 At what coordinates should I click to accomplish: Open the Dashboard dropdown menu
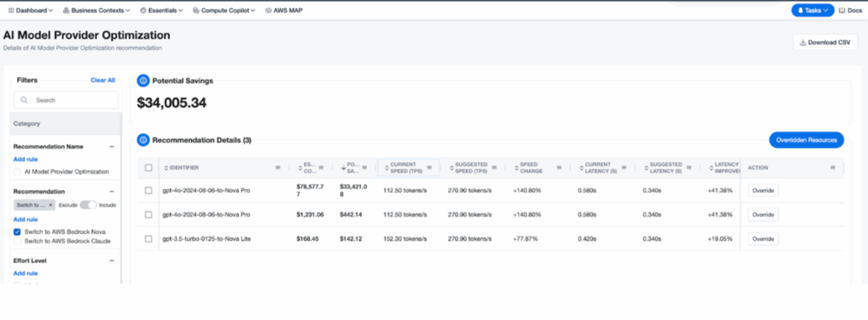(x=30, y=11)
